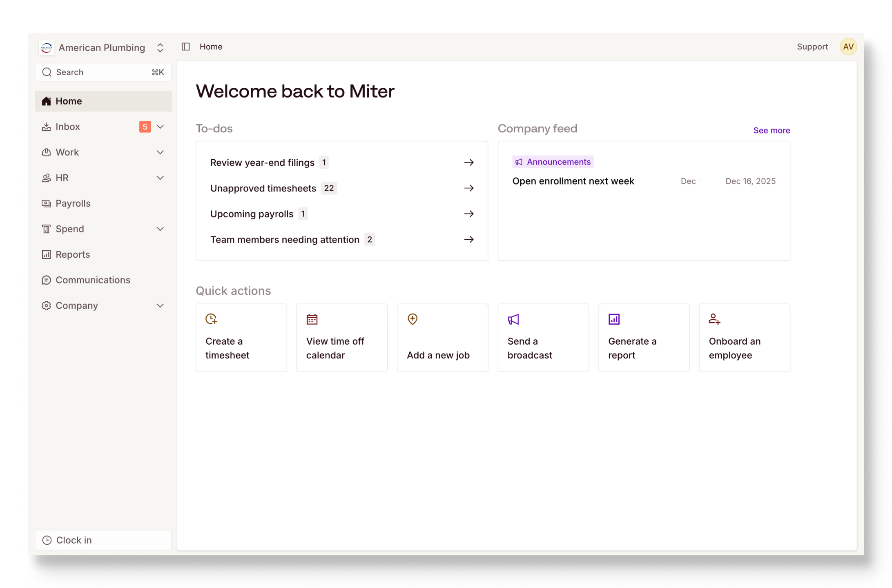Screen dimensions: 892x588
Task: Open the Support link
Action: click(812, 47)
